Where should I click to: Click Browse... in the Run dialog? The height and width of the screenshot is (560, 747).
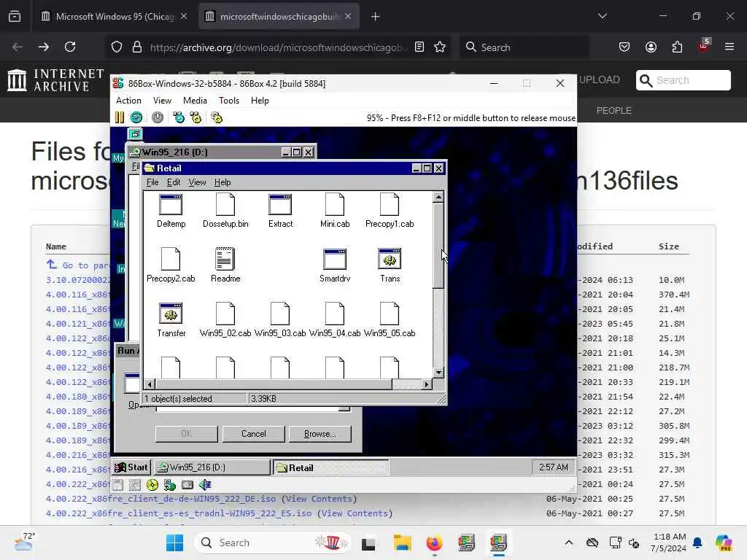[x=320, y=434]
